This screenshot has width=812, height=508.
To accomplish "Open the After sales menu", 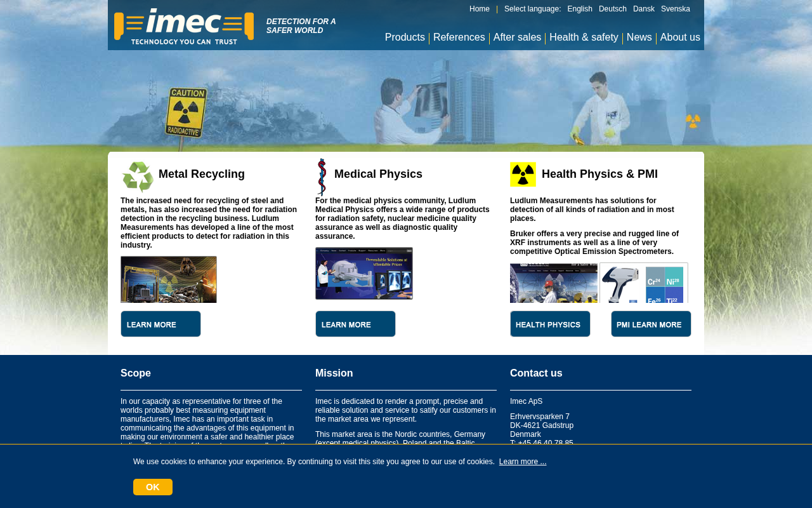I will (517, 37).
